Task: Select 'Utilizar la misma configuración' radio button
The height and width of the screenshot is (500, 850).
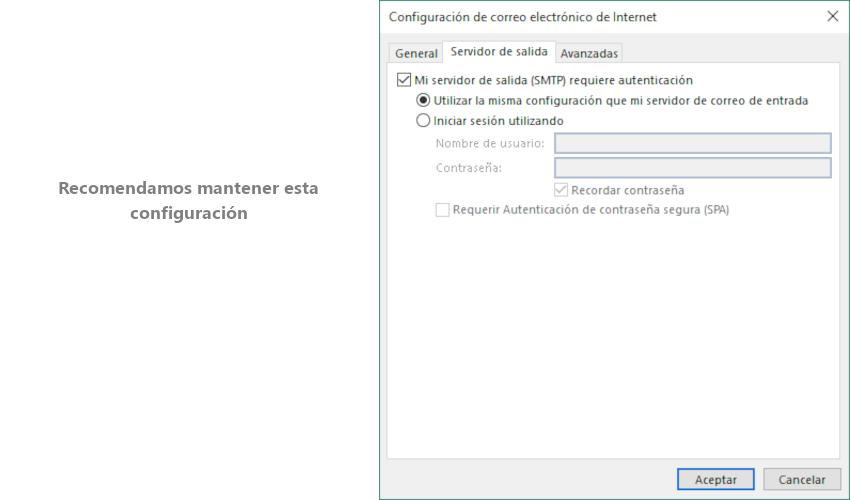Action: 423,101
